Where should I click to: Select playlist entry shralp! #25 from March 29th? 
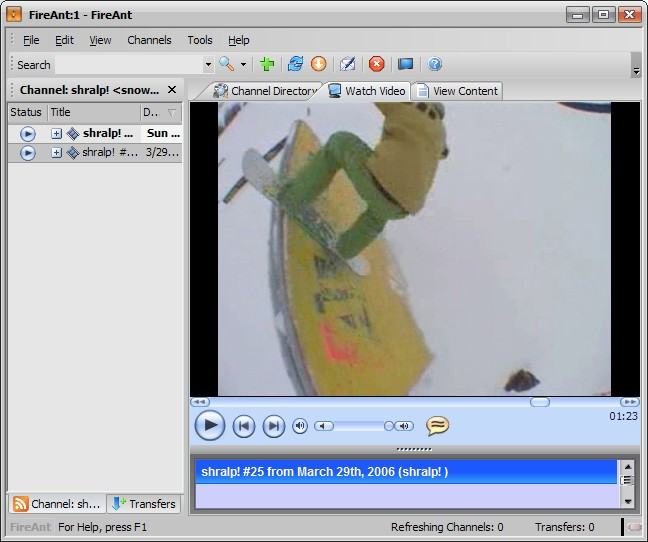[x=406, y=472]
